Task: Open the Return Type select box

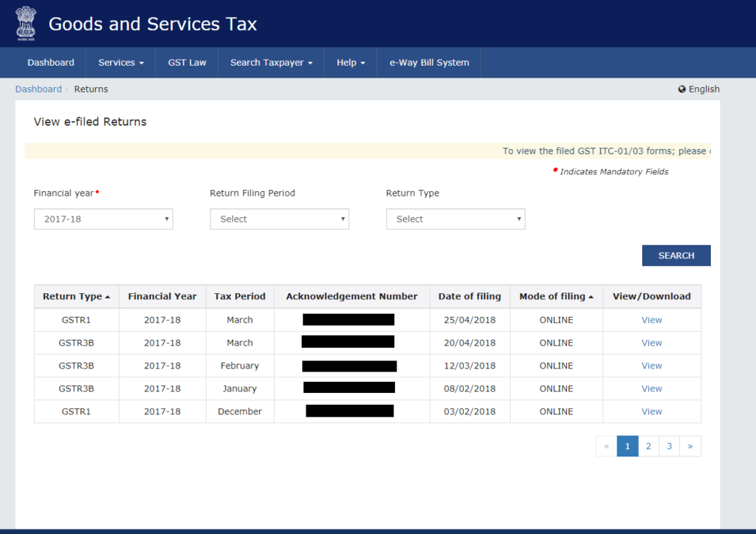Action: coord(456,219)
